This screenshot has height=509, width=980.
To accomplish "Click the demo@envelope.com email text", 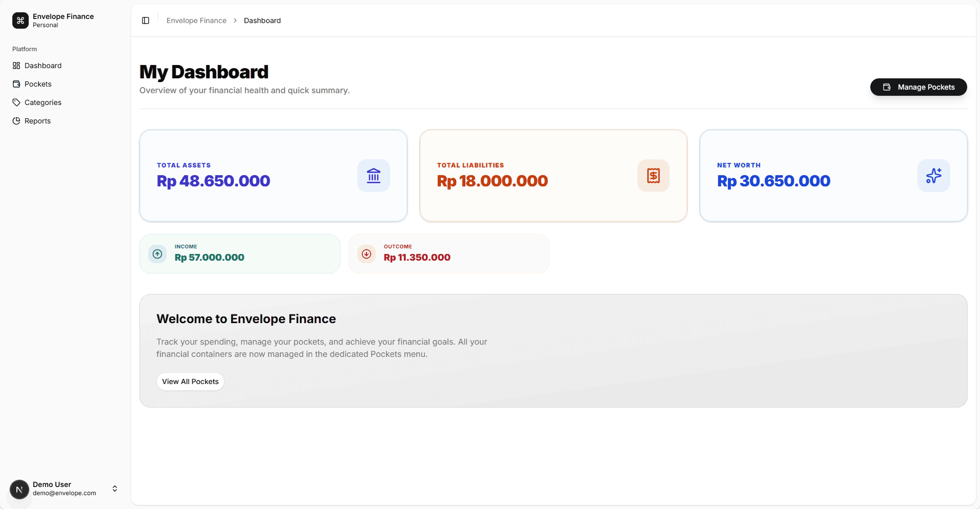I will click(65, 493).
